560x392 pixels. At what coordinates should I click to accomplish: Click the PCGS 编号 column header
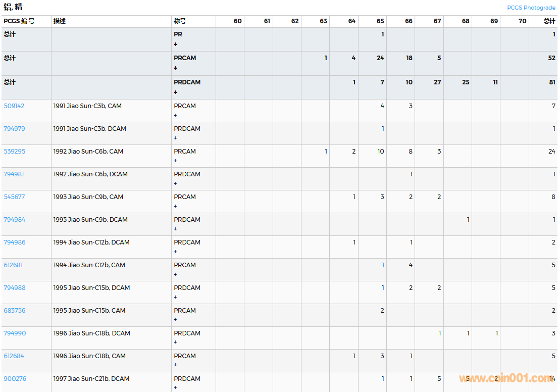point(19,21)
